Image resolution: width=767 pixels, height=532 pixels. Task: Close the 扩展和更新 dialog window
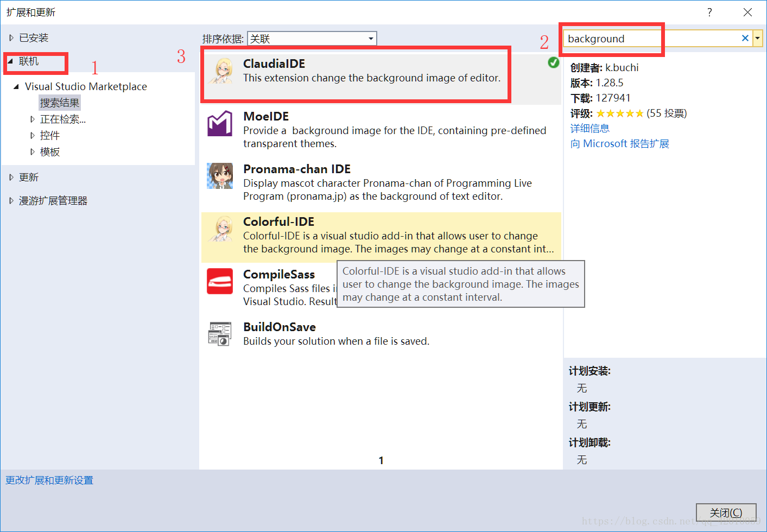(x=747, y=12)
